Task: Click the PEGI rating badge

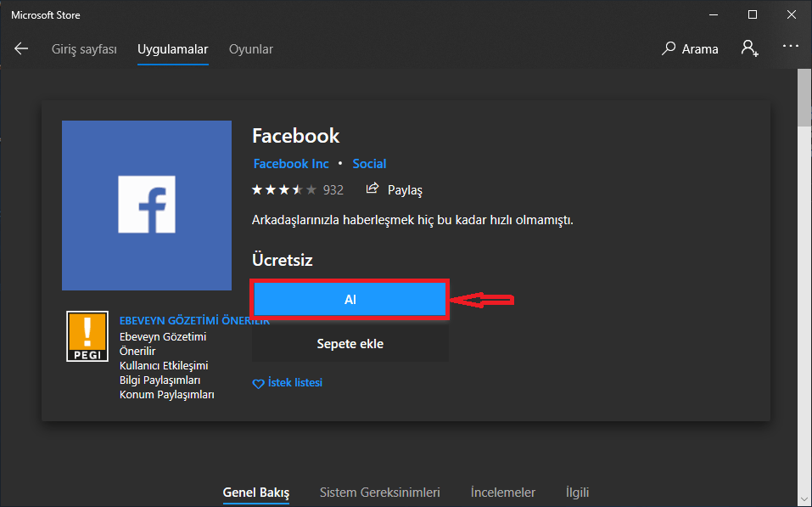Action: tap(87, 336)
